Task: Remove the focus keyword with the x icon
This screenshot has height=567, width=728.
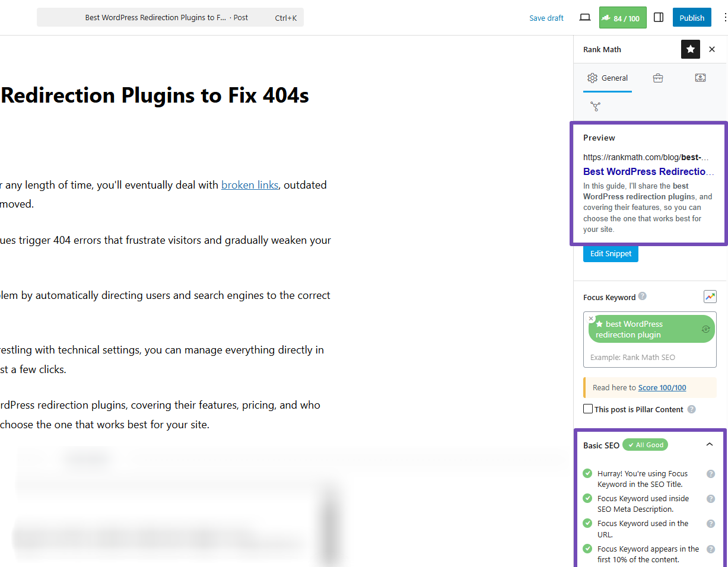Action: tap(591, 319)
